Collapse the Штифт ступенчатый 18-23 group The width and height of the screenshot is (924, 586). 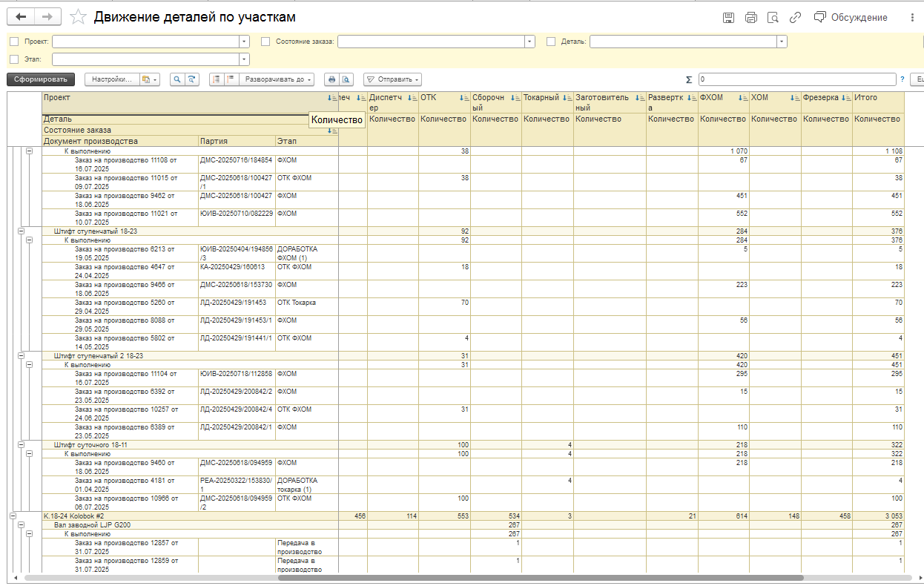20,231
